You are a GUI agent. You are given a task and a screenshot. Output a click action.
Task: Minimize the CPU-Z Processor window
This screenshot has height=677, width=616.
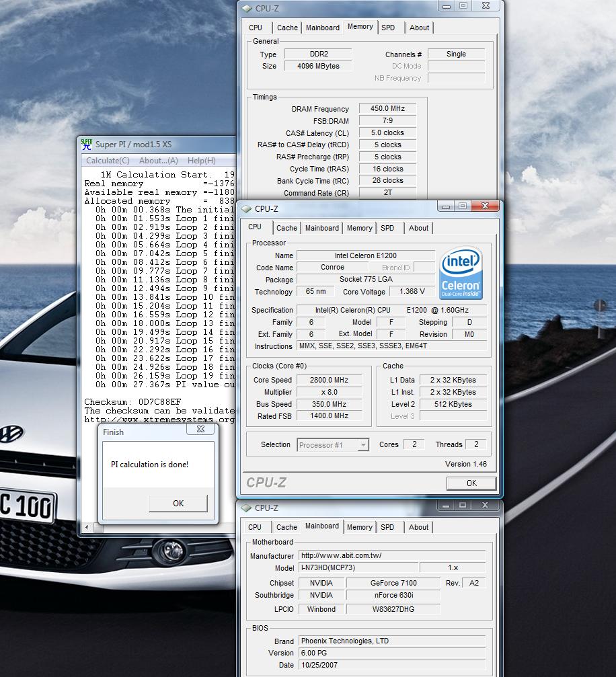pos(446,206)
